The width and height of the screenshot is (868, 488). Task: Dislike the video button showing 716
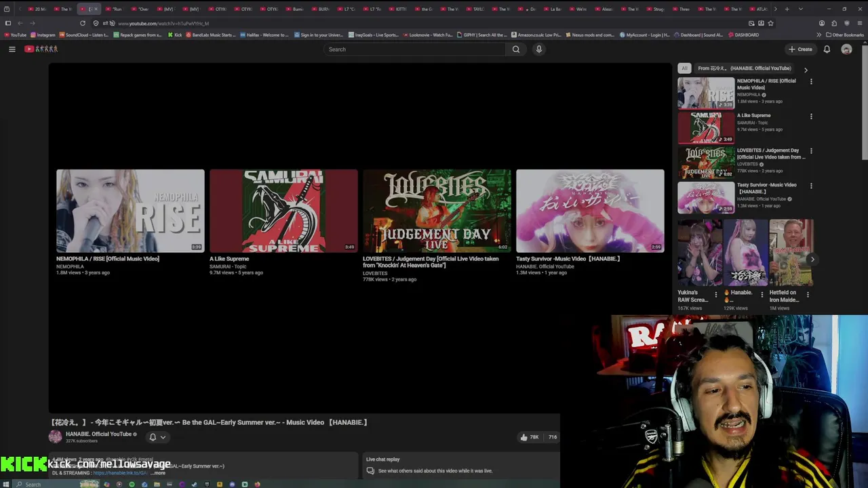(552, 437)
